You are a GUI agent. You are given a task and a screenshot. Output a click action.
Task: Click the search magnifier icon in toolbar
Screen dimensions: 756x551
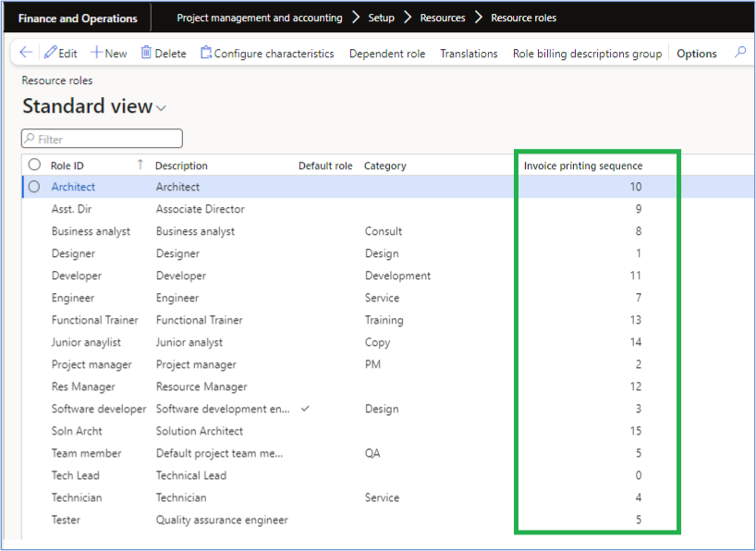point(739,53)
